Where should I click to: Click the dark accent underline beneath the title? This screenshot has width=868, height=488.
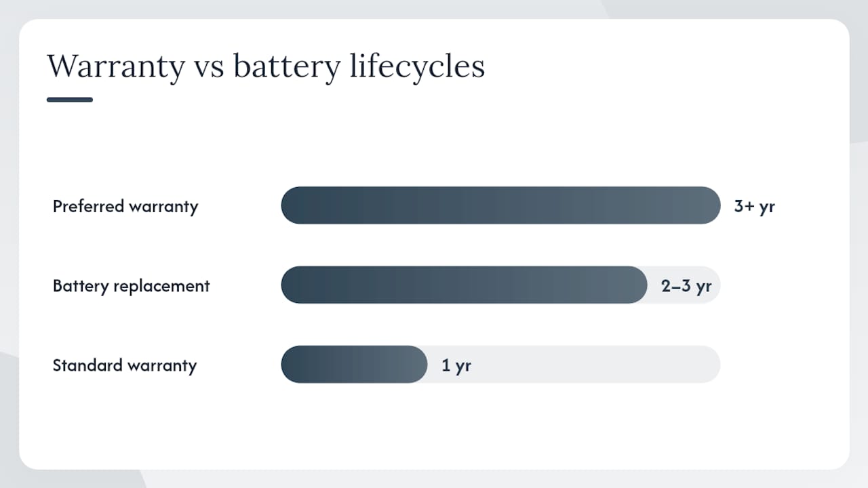pyautogui.click(x=70, y=100)
